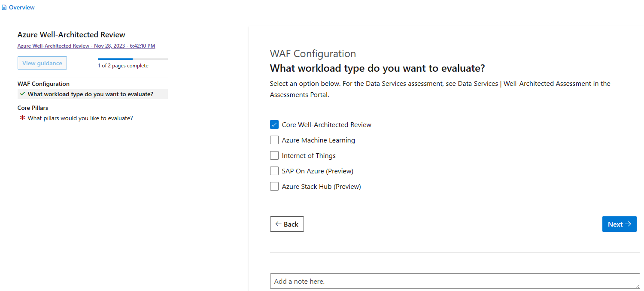This screenshot has height=291, width=644.
Task: Click the View guidance button
Action: coord(42,63)
